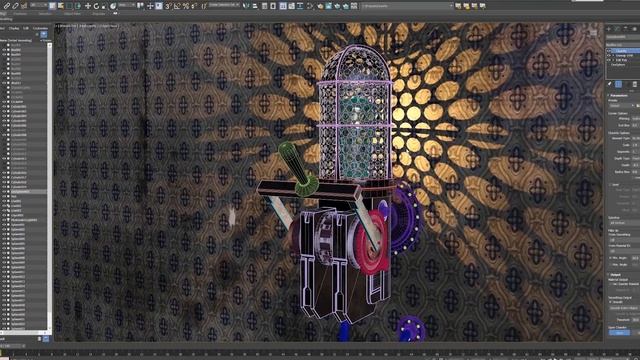Screen dimensions: 640x360
Task: Toggle the Keyboard Shortcut Override icon
Action: [x=158, y=6]
